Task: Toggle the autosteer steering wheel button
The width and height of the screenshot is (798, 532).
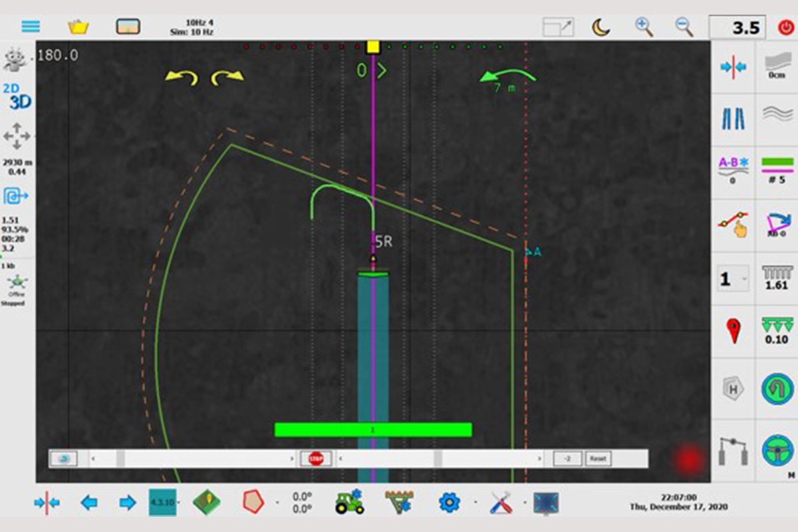Action: 776,451
